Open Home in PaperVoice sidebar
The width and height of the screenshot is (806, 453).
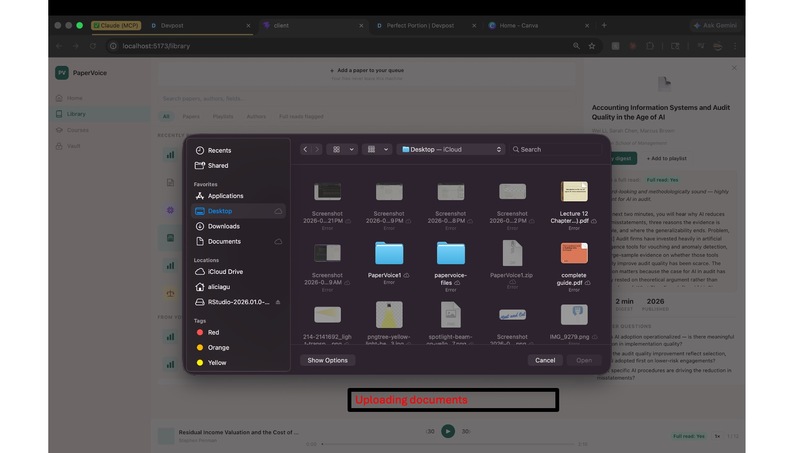point(102,98)
